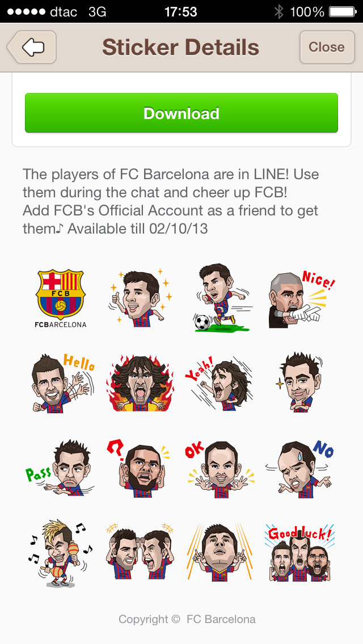The image size is (363, 644).
Task: Close the Sticker Details screen
Action: point(327,47)
